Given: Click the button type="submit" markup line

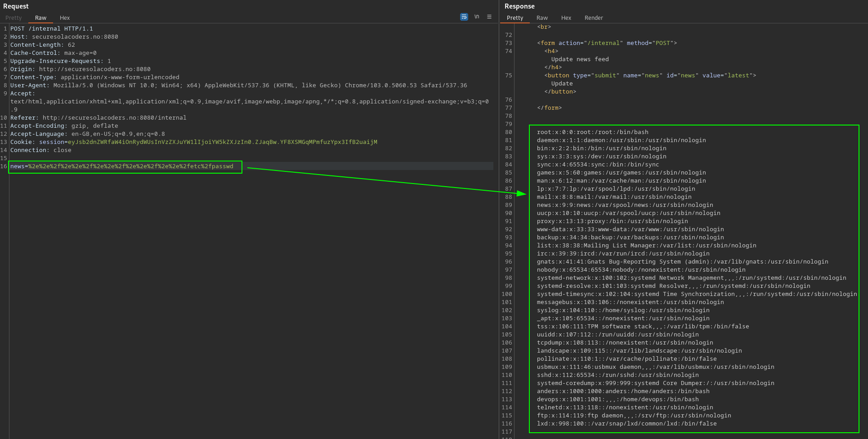Looking at the screenshot, I should [x=650, y=76].
